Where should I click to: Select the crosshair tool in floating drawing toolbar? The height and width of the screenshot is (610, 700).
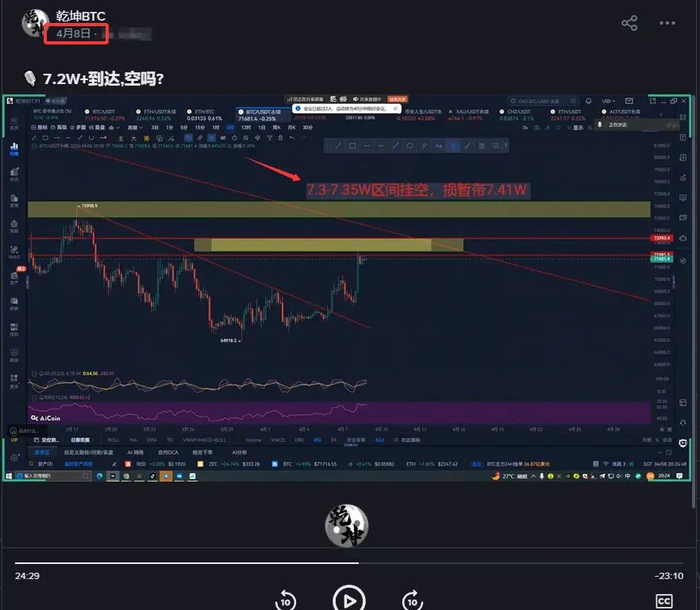click(452, 145)
